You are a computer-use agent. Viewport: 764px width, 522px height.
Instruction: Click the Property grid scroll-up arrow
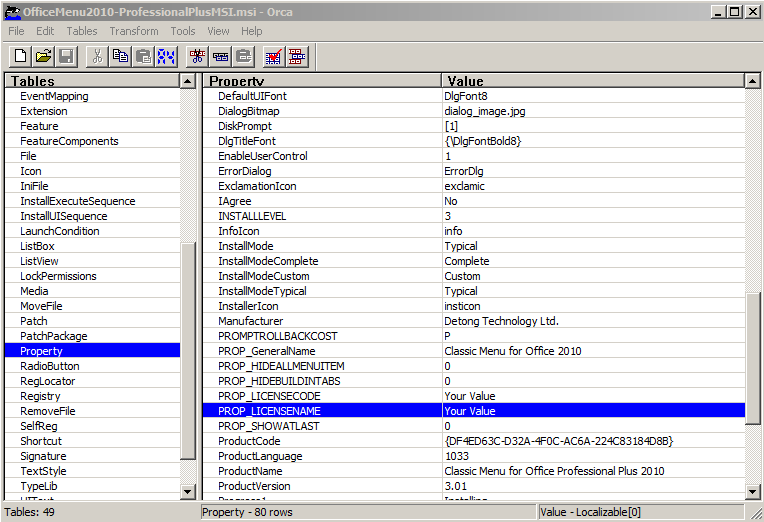(752, 81)
